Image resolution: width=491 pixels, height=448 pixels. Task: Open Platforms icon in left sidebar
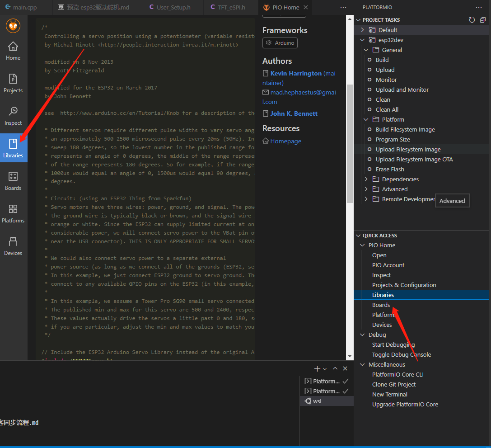(13, 212)
